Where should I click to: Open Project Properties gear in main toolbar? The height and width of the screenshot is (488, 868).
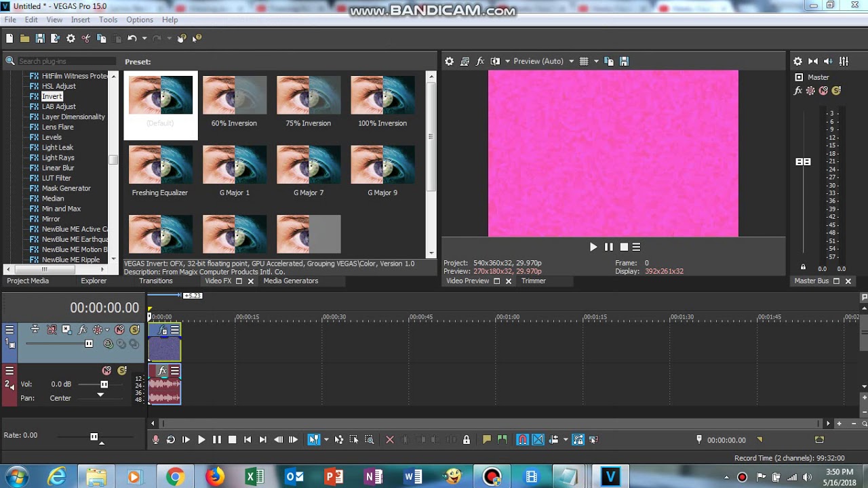tap(71, 39)
